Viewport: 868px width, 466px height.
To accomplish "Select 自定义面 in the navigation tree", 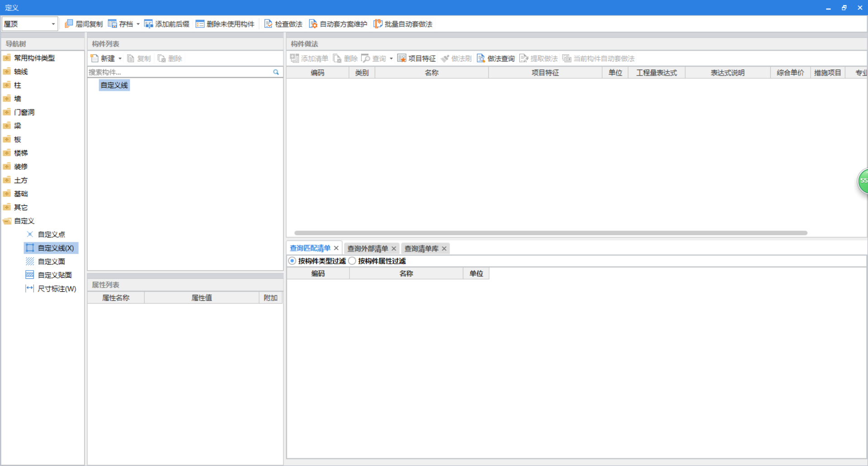I will coord(51,262).
